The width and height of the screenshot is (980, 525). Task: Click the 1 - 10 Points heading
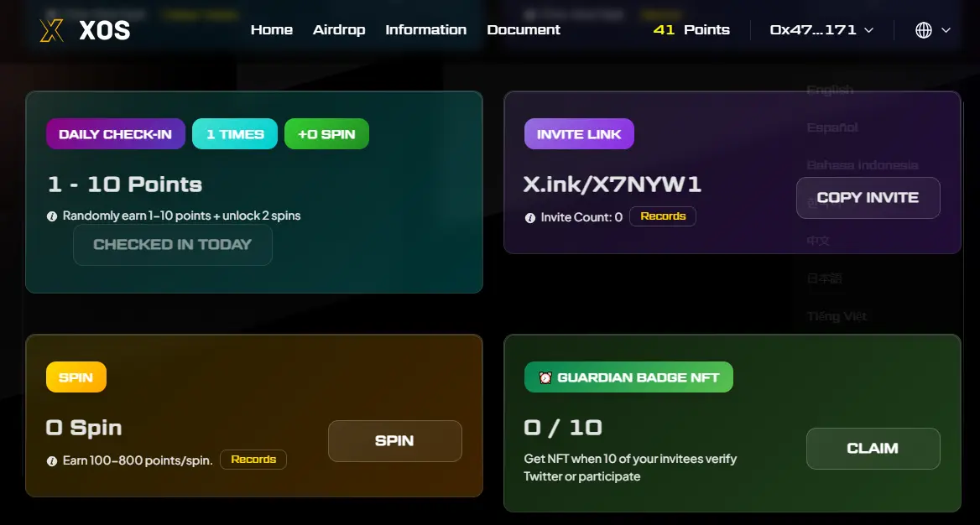pos(125,185)
